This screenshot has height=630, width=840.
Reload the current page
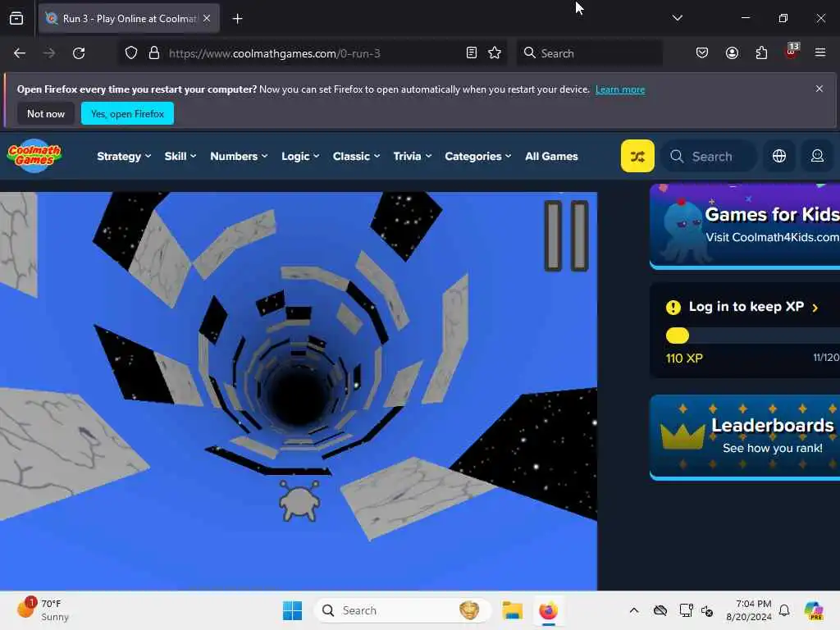click(79, 53)
